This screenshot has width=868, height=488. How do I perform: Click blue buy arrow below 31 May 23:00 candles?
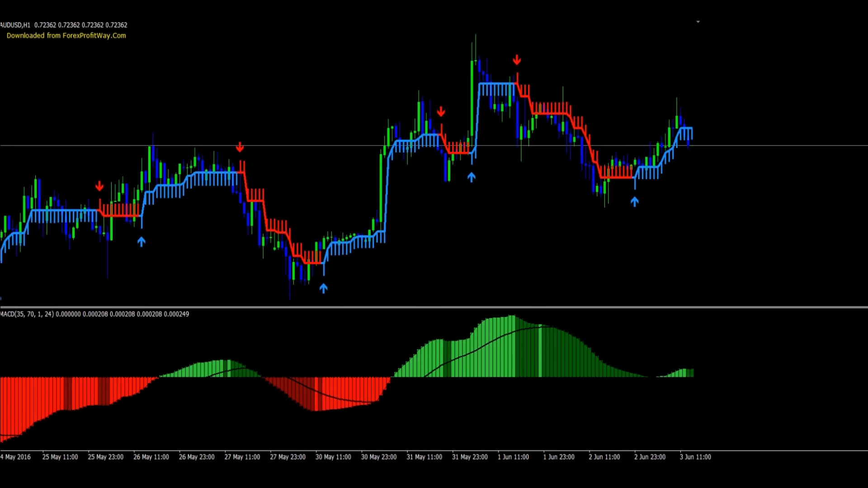tap(472, 177)
